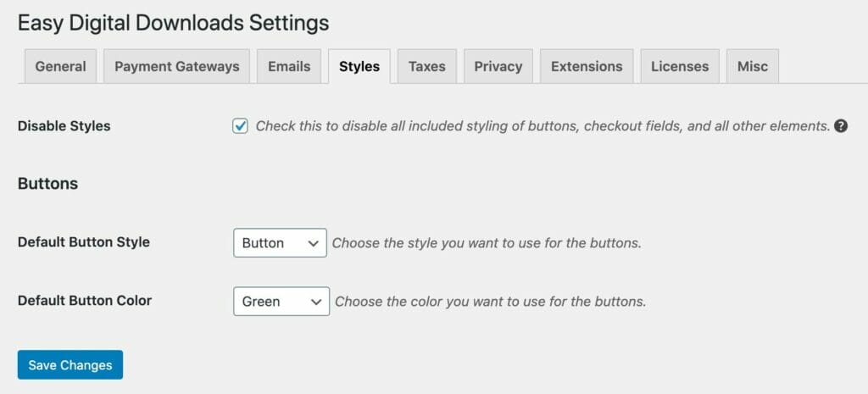
Task: Go to the Emails tab
Action: 289,66
